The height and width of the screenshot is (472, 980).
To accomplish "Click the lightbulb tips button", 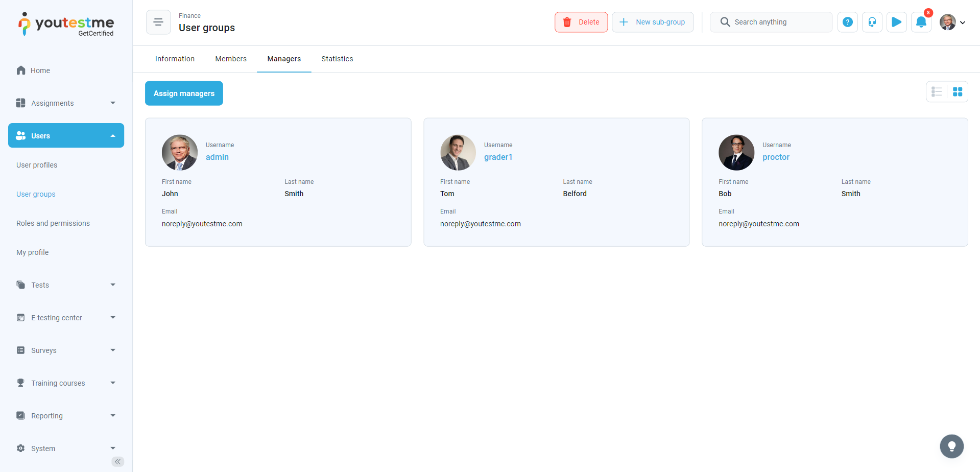I will click(x=951, y=446).
